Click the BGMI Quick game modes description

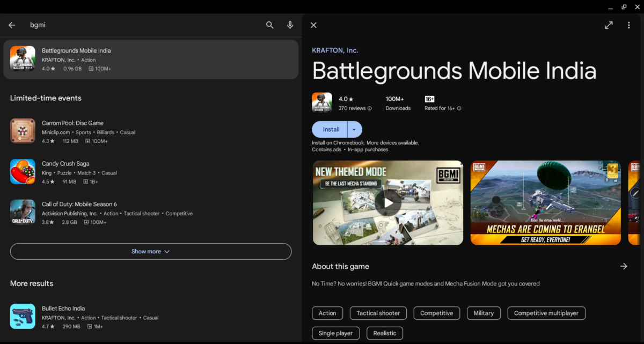pos(426,283)
